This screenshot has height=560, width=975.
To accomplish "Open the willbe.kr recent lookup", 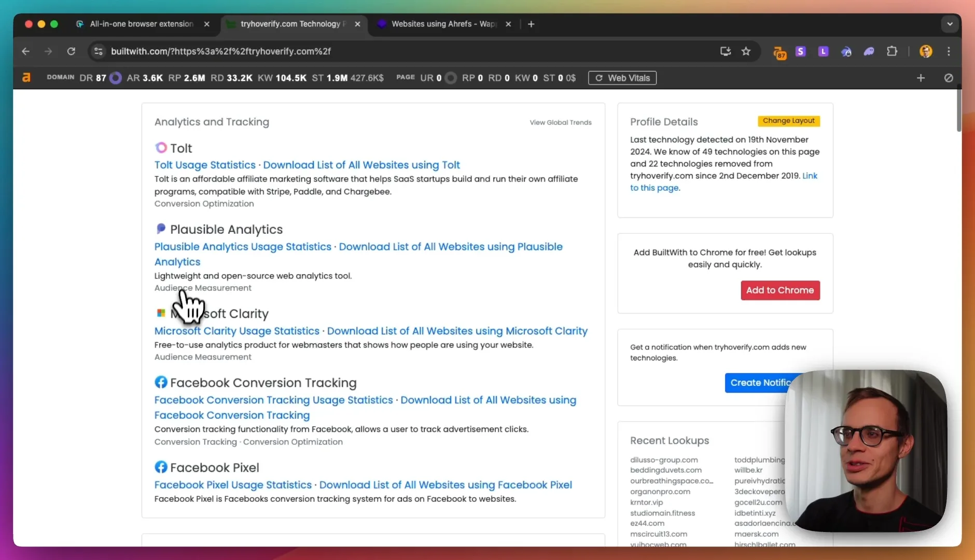I will coord(748,470).
